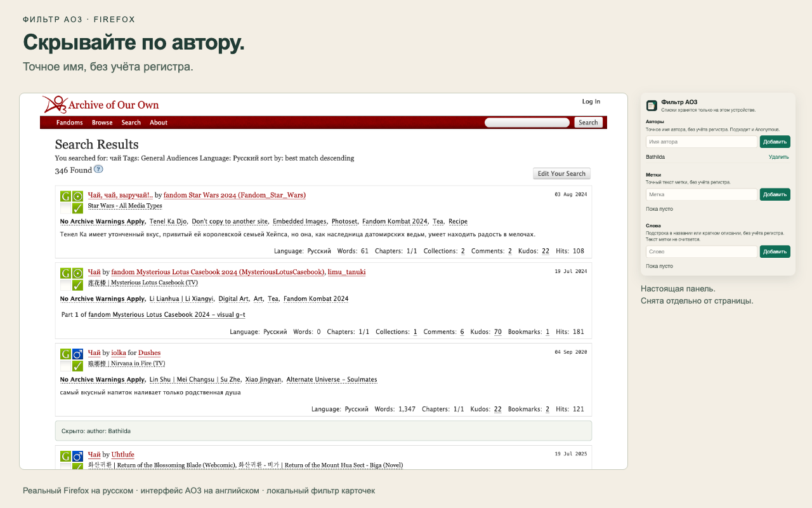Screen dimensions: 812x508
Task: Open the Fandoms menu
Action: coord(70,123)
